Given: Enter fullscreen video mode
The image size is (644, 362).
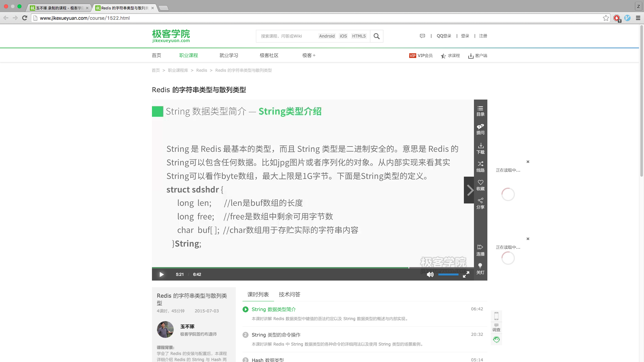Looking at the screenshot, I should coord(466,275).
